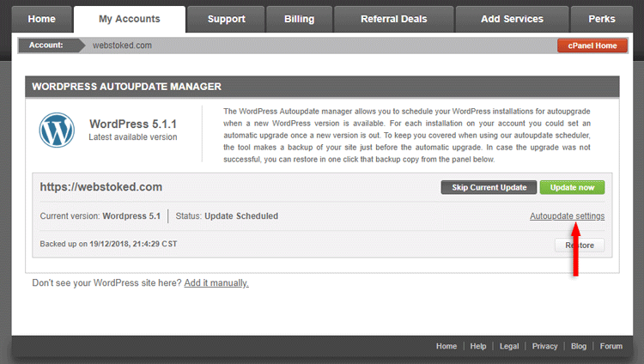The height and width of the screenshot is (364, 644).
Task: Go to the Billing tab
Action: 299,19
